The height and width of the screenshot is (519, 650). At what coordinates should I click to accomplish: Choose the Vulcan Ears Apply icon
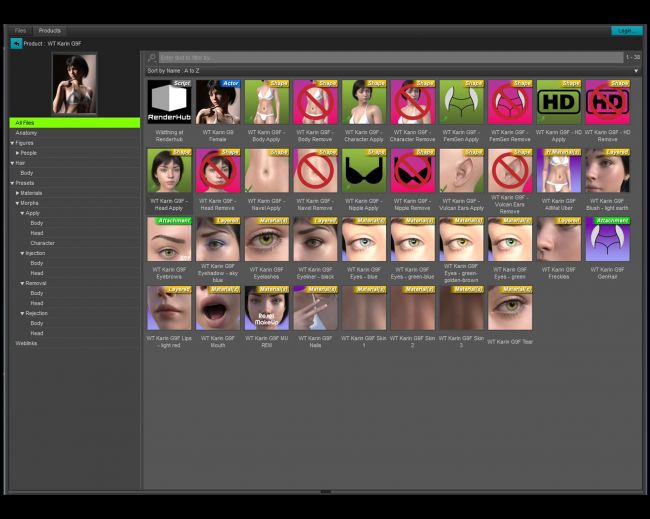point(462,171)
